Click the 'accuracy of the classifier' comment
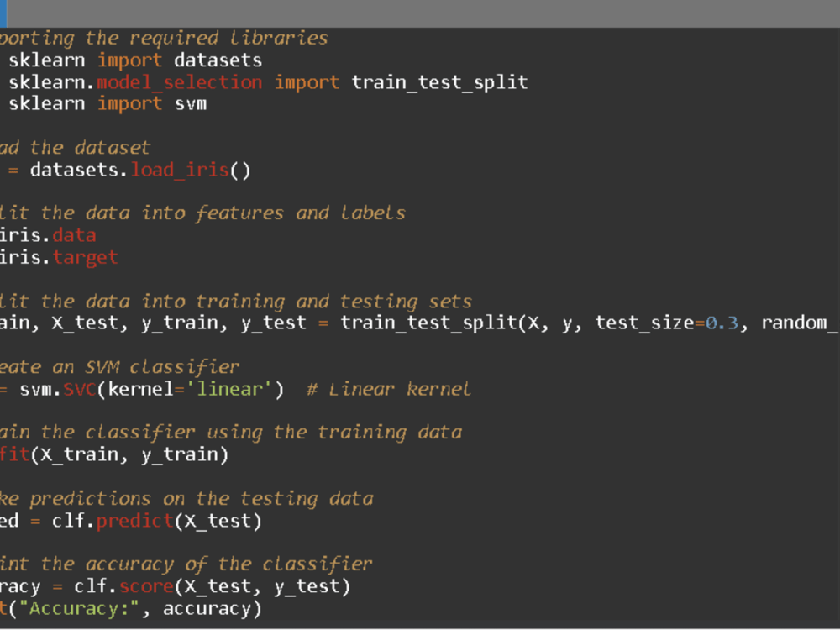 pos(186,564)
